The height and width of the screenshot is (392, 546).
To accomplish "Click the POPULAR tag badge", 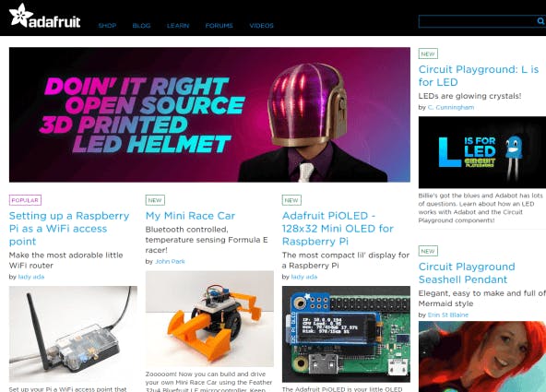I will coord(25,200).
